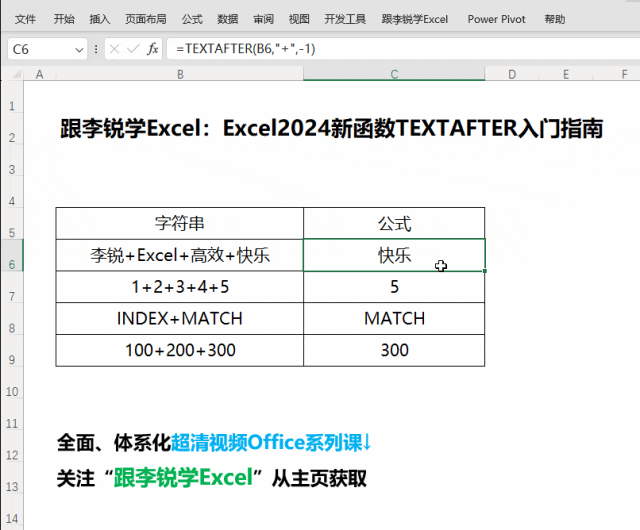
Task: Click into the formula bar TEXTAFTER formula
Action: (x=246, y=49)
